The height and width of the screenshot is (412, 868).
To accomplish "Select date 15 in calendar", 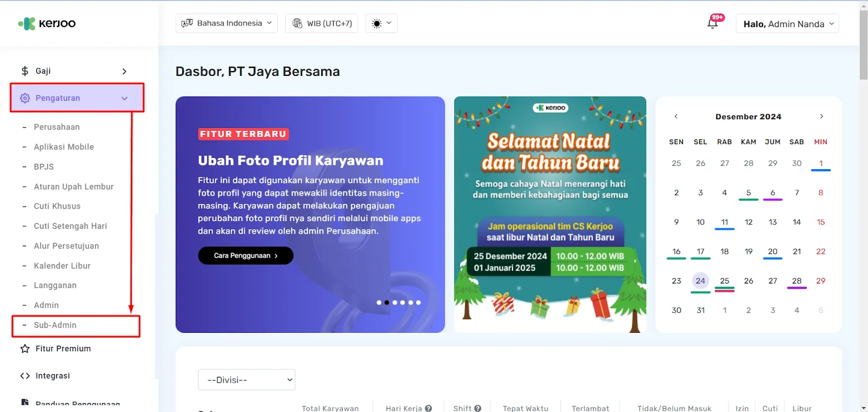I will coord(821,222).
